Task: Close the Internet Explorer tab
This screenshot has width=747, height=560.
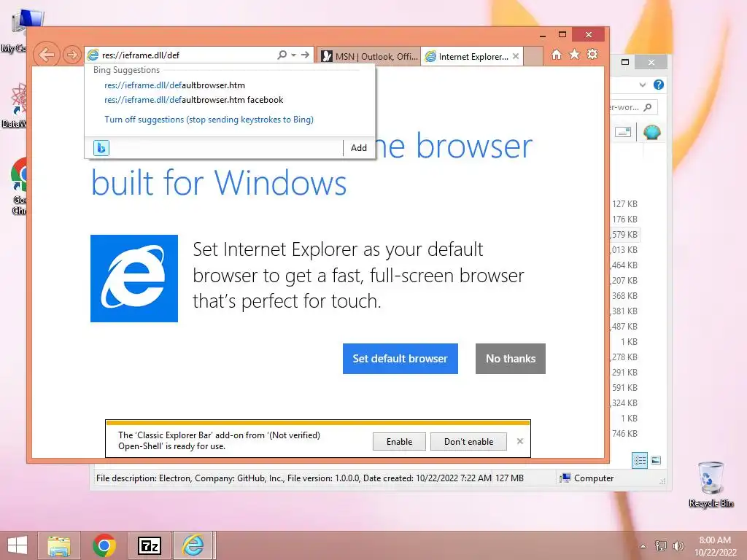Action: click(x=516, y=56)
